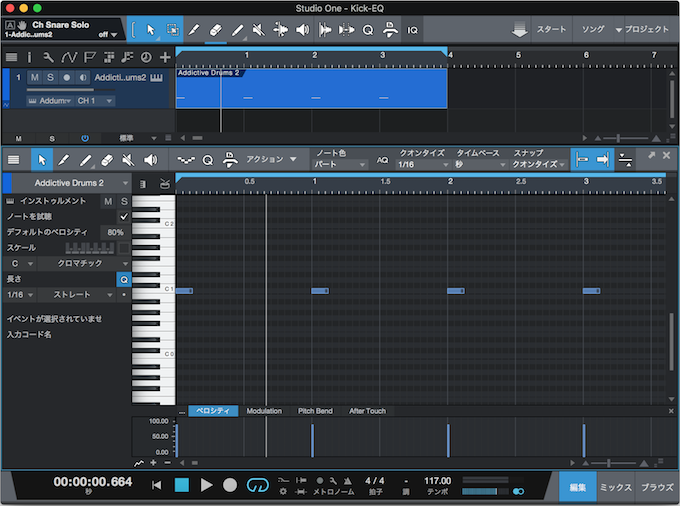Open the ブラウズ panel
This screenshot has width=680, height=506.
pyautogui.click(x=657, y=487)
